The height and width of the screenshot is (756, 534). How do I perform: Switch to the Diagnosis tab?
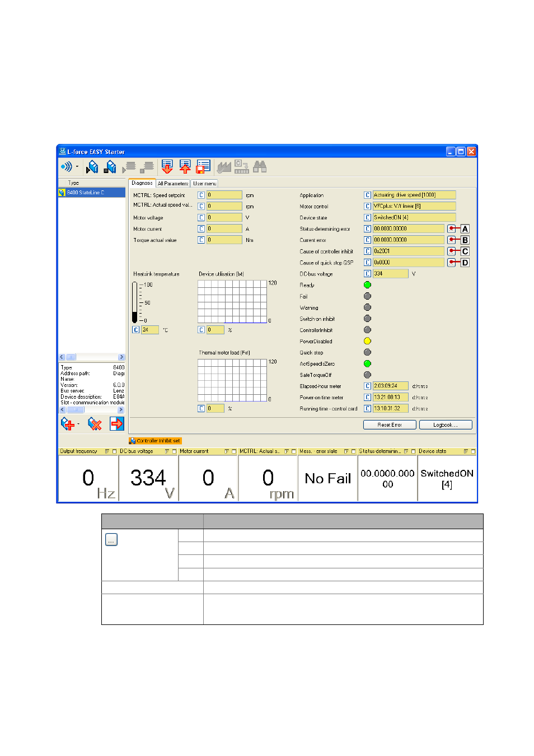tap(142, 183)
